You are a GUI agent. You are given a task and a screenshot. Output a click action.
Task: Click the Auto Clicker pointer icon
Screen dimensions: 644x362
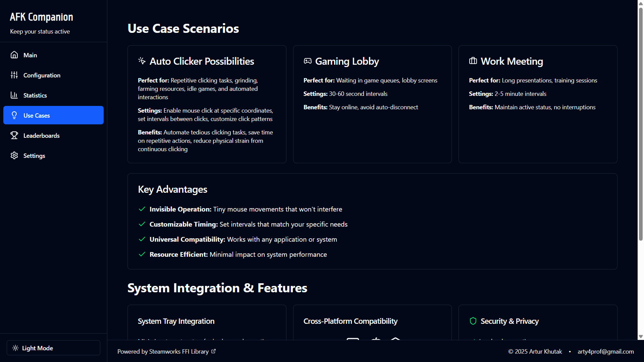pyautogui.click(x=142, y=61)
